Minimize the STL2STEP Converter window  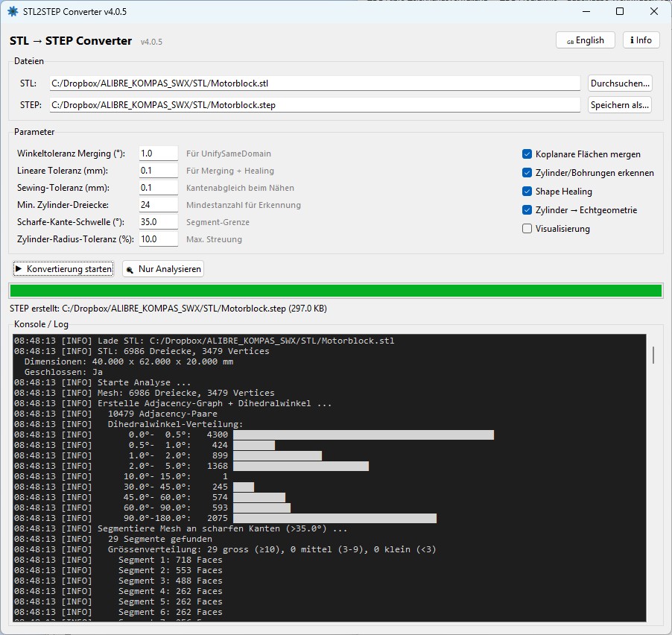tap(586, 12)
